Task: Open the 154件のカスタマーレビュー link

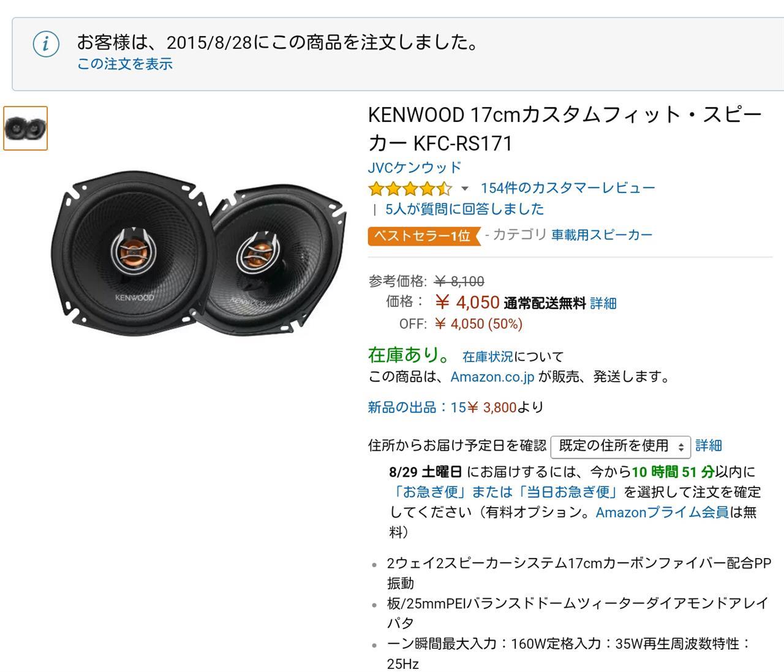Action: (568, 187)
